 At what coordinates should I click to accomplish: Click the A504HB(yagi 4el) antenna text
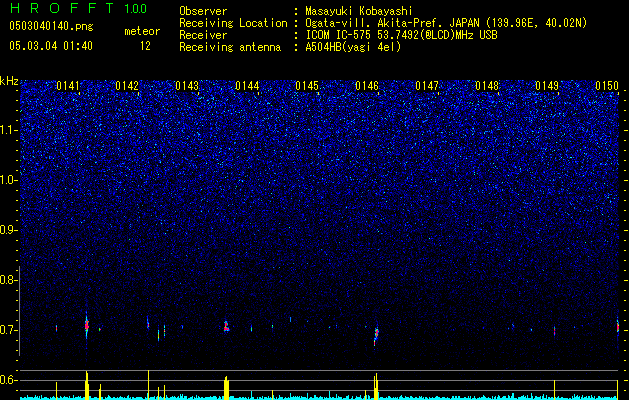click(x=353, y=47)
